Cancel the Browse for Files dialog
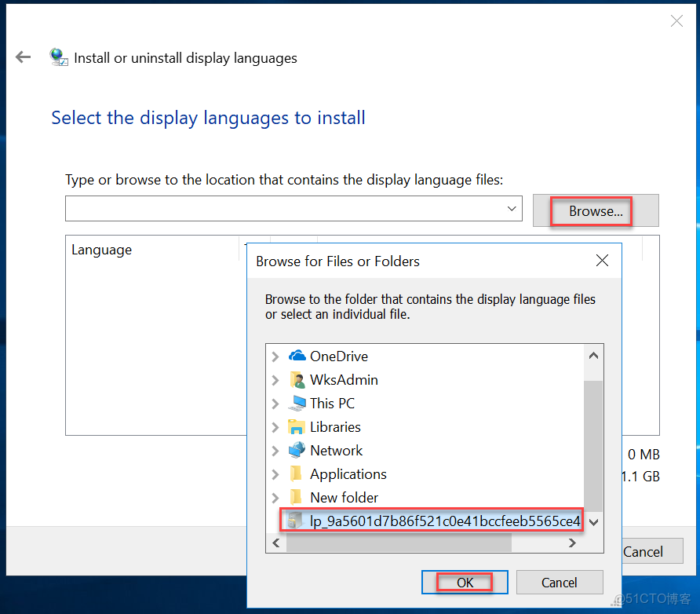This screenshot has height=614, width=700. point(560,583)
